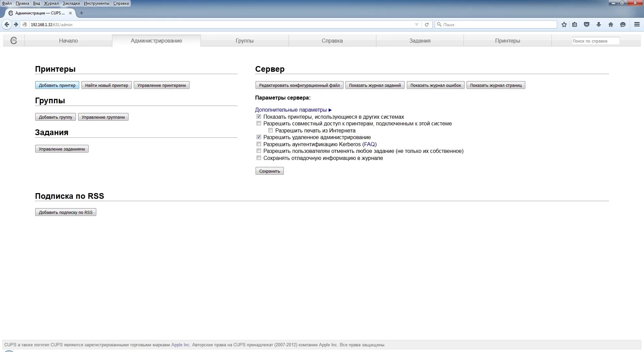Click the 'Добавить группу' button
The image size is (644, 352).
[x=55, y=117]
